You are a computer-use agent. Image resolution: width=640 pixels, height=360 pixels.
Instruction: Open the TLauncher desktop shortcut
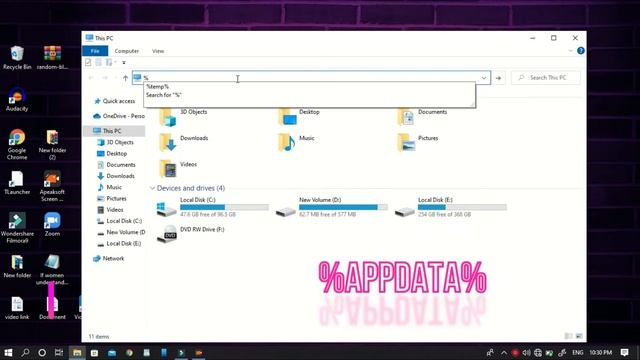point(17,182)
